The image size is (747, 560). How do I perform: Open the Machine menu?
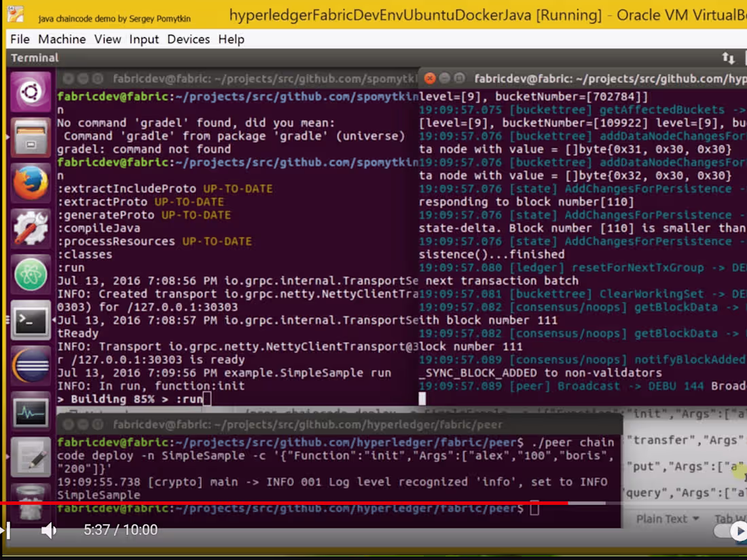[x=62, y=39]
